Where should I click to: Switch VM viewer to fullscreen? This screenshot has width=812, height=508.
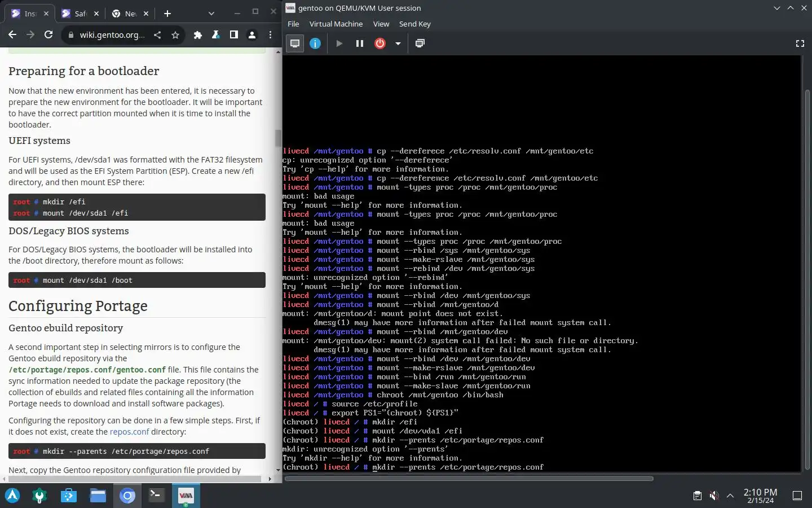point(800,43)
